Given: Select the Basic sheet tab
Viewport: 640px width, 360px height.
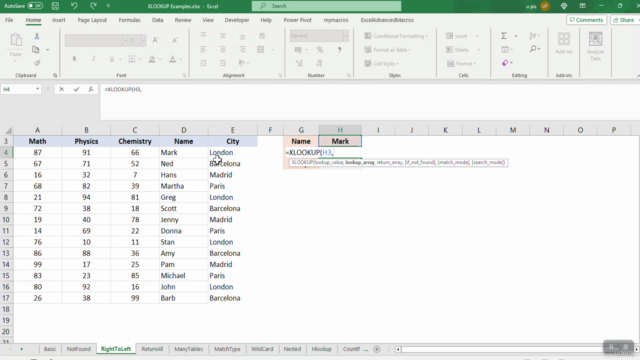Looking at the screenshot, I should 50,349.
